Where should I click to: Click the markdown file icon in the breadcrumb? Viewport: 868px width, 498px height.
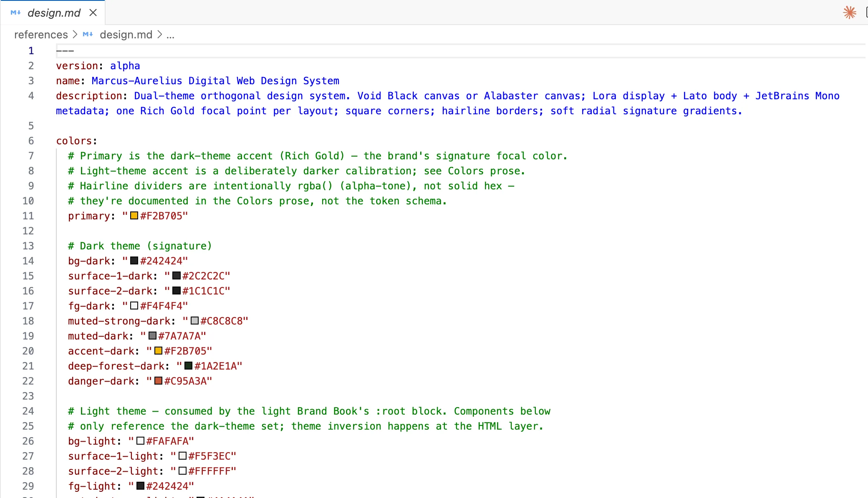pos(88,35)
